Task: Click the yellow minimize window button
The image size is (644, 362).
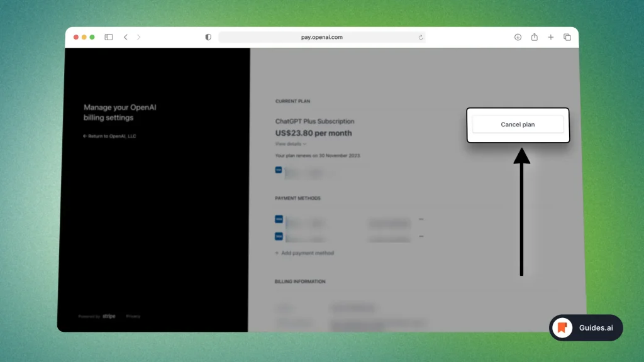Action: pos(84,37)
